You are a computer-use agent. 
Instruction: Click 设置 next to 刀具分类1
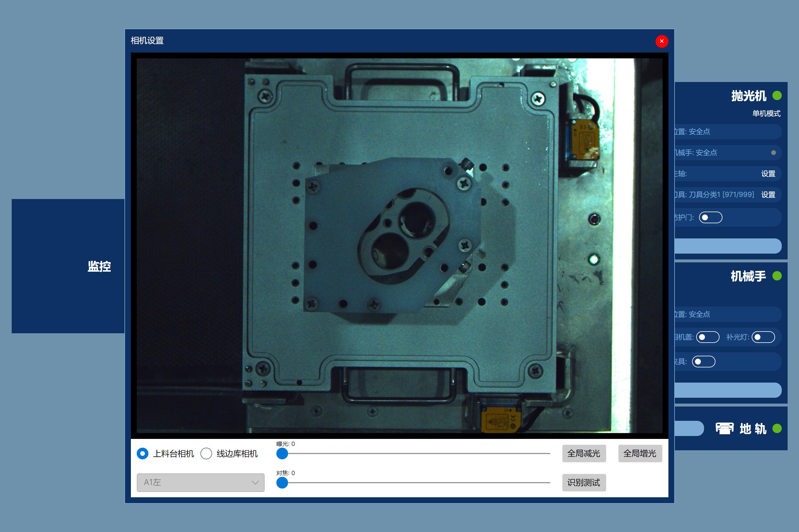[768, 195]
